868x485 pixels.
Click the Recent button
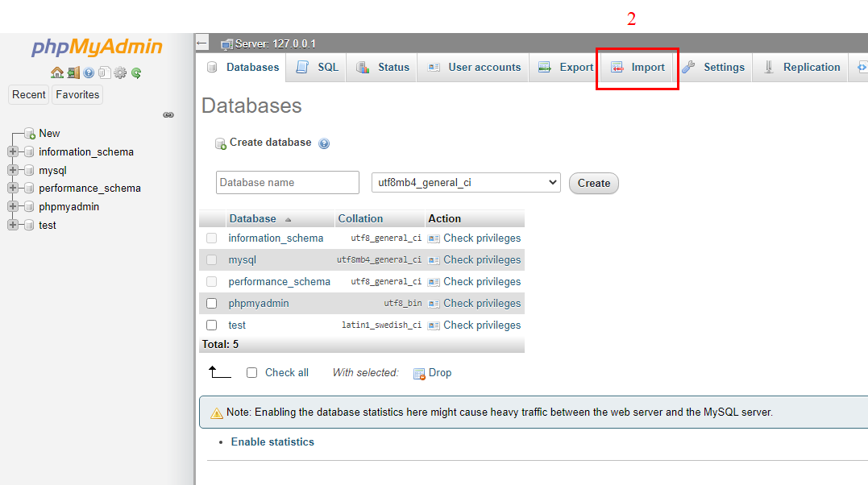pyautogui.click(x=29, y=95)
